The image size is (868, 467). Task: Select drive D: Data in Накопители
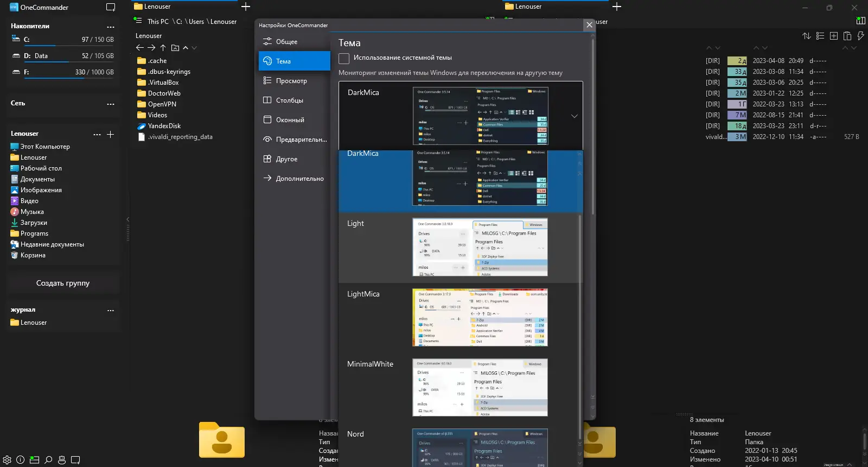(x=63, y=56)
